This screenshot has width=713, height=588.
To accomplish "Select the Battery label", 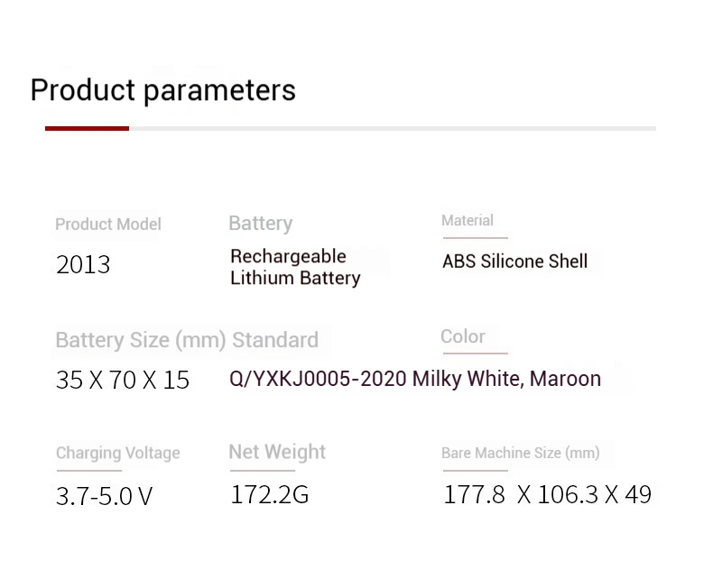I will click(260, 224).
